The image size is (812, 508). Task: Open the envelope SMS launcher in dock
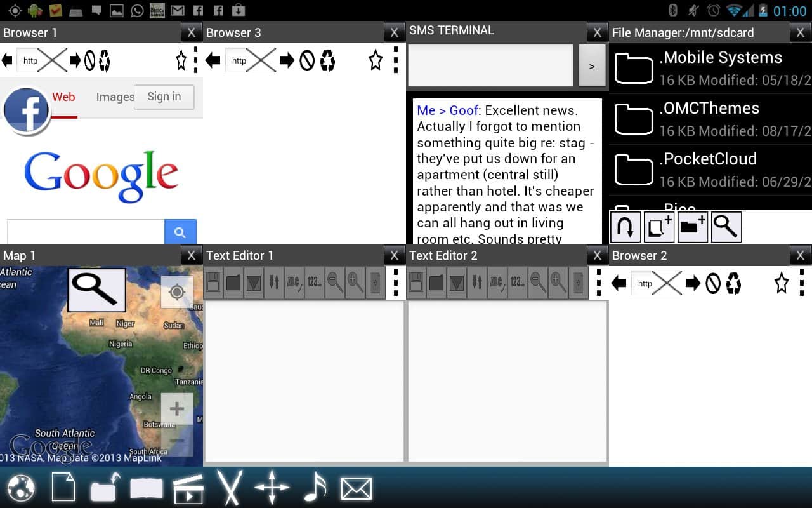pyautogui.click(x=357, y=488)
